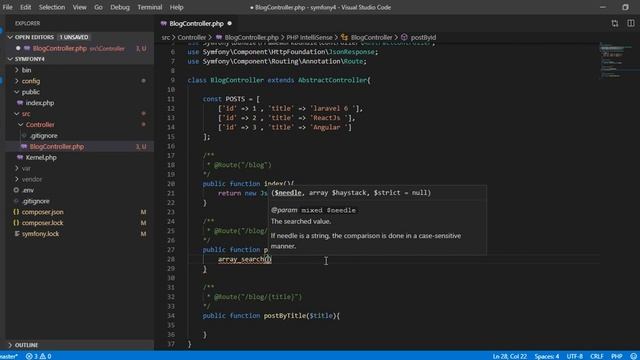Click the unsaved dot on BlogController.php tab
This screenshot has height=360, width=640.
(230, 24)
